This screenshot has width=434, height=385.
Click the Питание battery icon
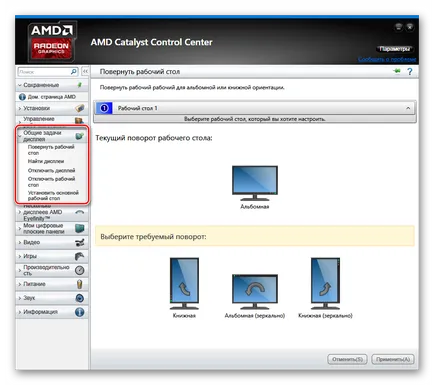tap(79, 284)
